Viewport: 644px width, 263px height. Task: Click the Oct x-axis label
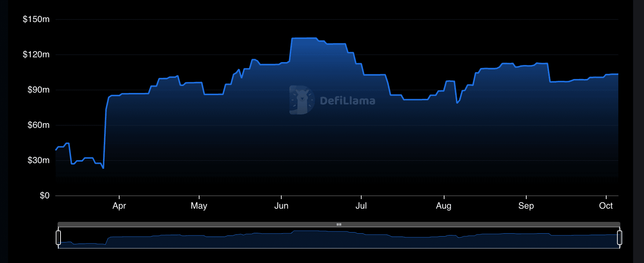coord(606,206)
